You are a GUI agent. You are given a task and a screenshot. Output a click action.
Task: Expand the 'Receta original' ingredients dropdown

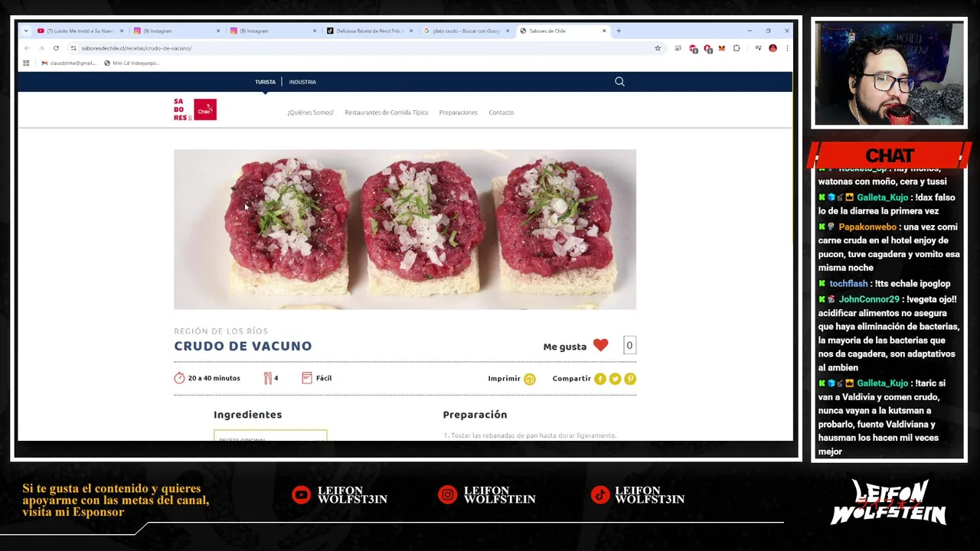click(x=270, y=436)
